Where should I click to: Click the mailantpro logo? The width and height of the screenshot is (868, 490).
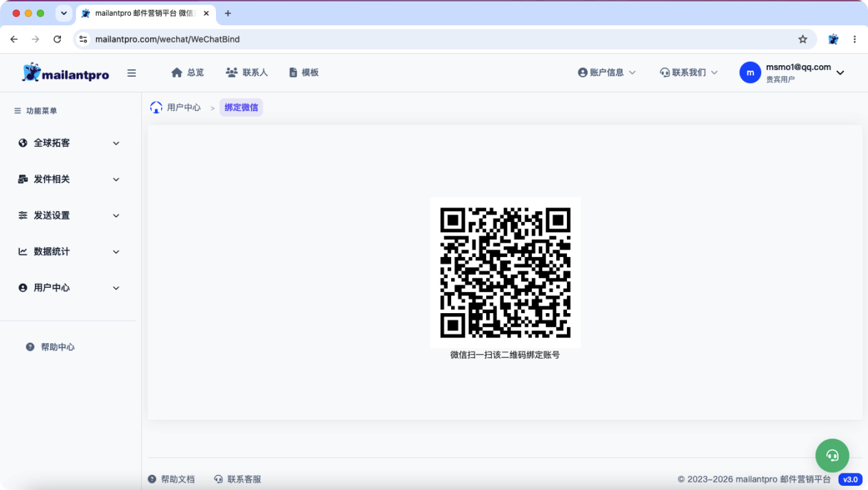[x=66, y=73]
